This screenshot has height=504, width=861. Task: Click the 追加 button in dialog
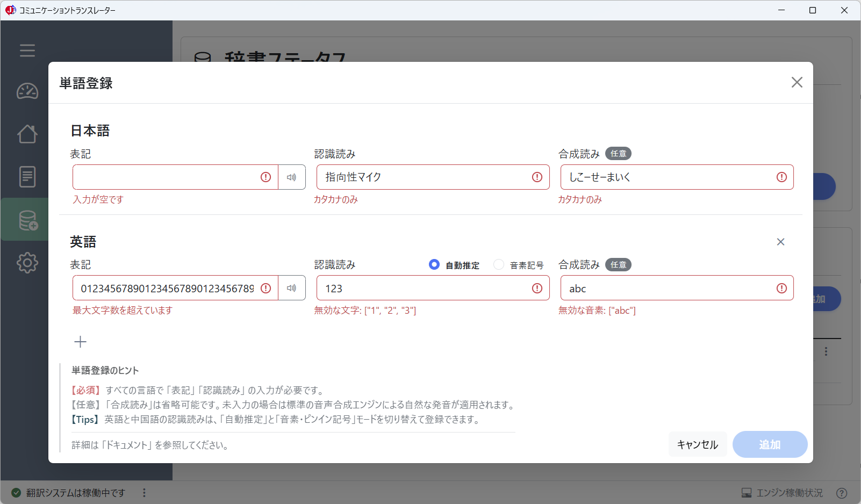(x=770, y=444)
